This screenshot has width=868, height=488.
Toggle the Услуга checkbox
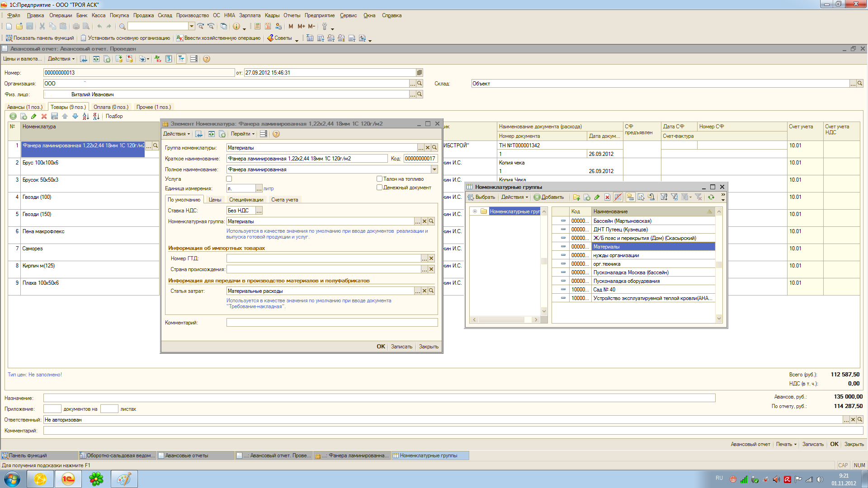point(229,179)
